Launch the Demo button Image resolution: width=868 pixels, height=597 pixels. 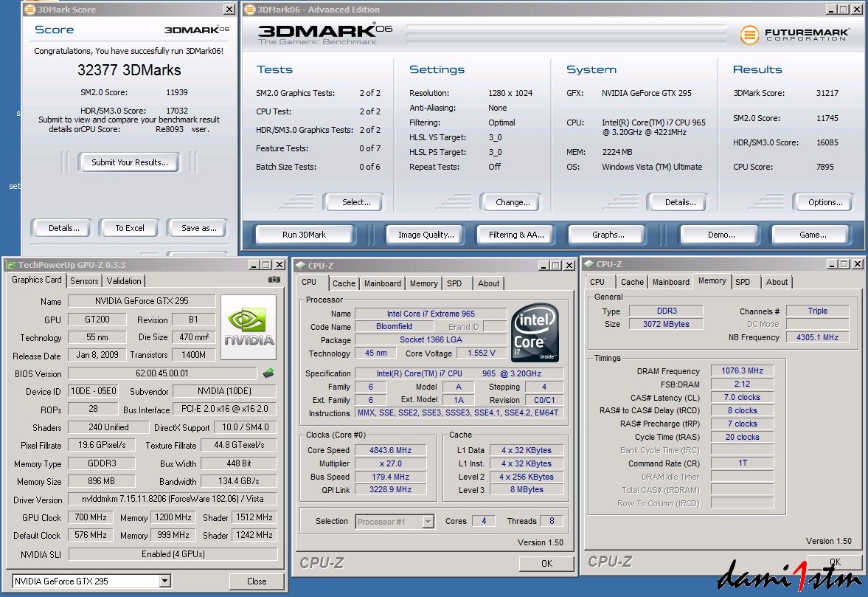click(721, 235)
